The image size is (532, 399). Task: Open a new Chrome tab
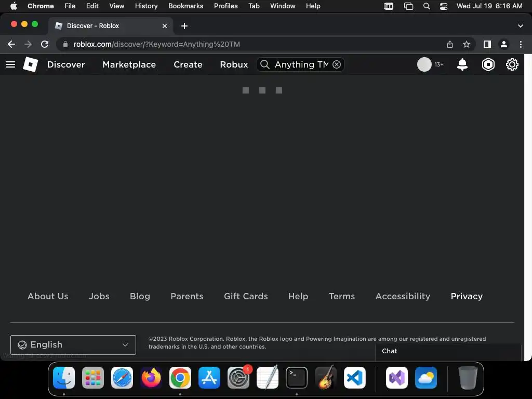184,26
